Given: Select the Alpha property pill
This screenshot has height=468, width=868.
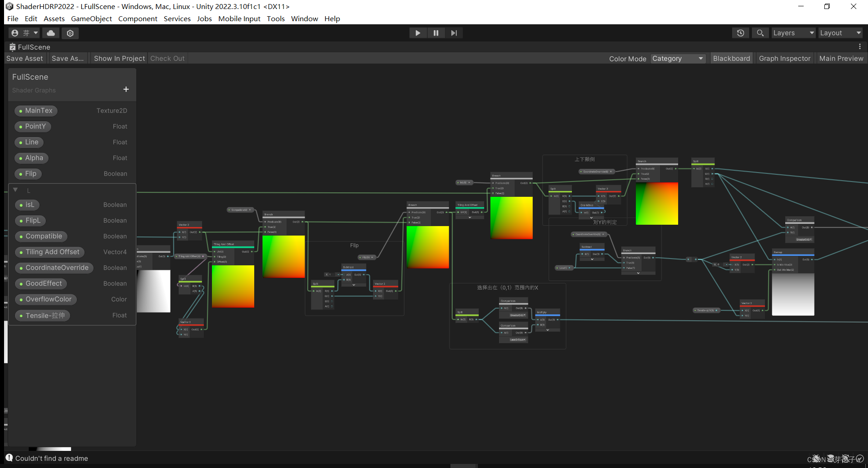Looking at the screenshot, I should point(31,158).
